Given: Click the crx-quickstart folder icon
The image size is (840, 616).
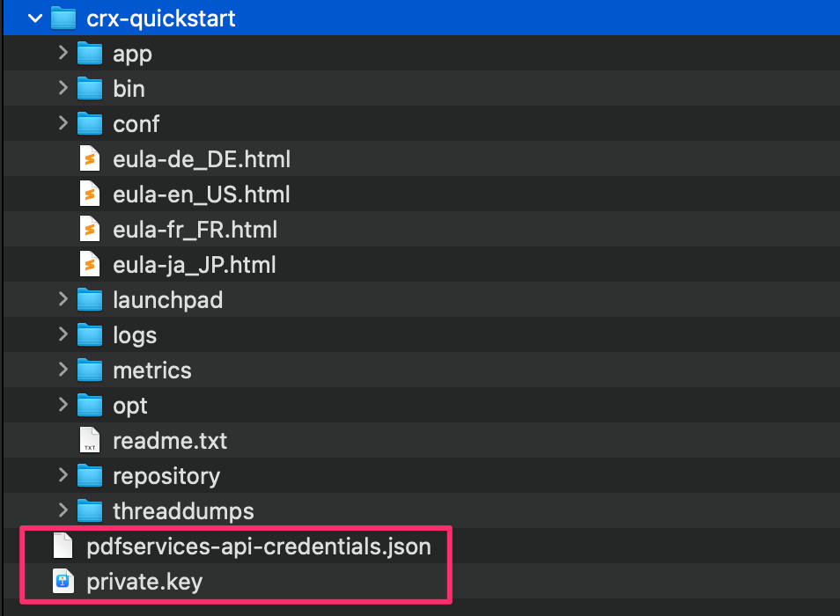Looking at the screenshot, I should coord(64,18).
